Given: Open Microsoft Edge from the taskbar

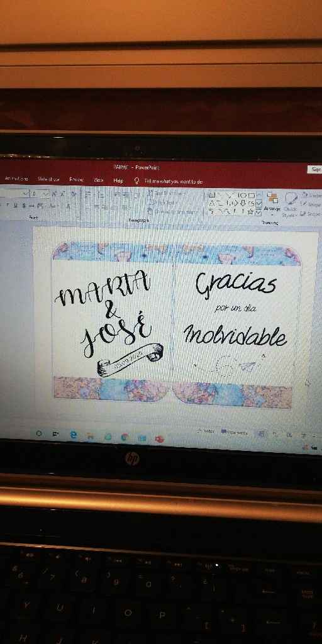Looking at the screenshot, I should pyautogui.click(x=73, y=435).
